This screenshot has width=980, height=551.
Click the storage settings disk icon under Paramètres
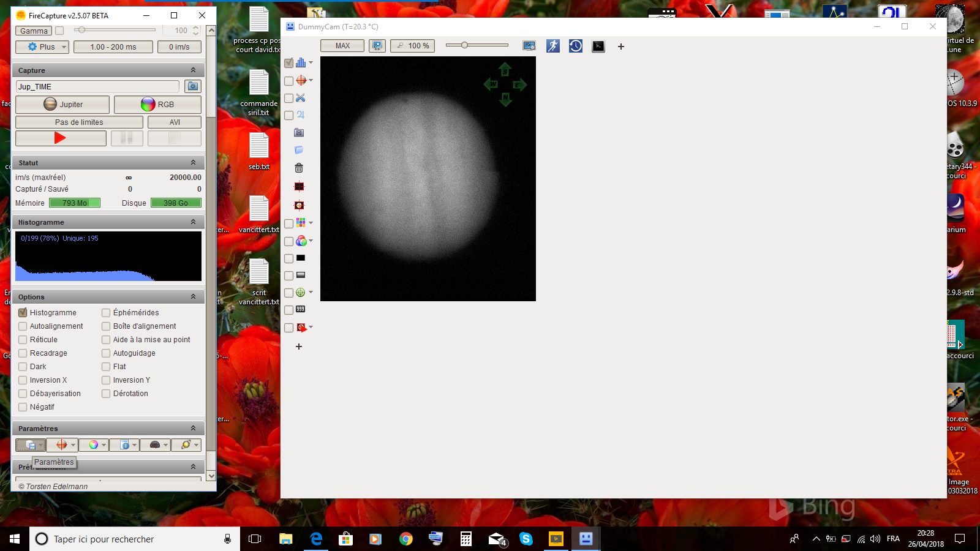tap(30, 445)
